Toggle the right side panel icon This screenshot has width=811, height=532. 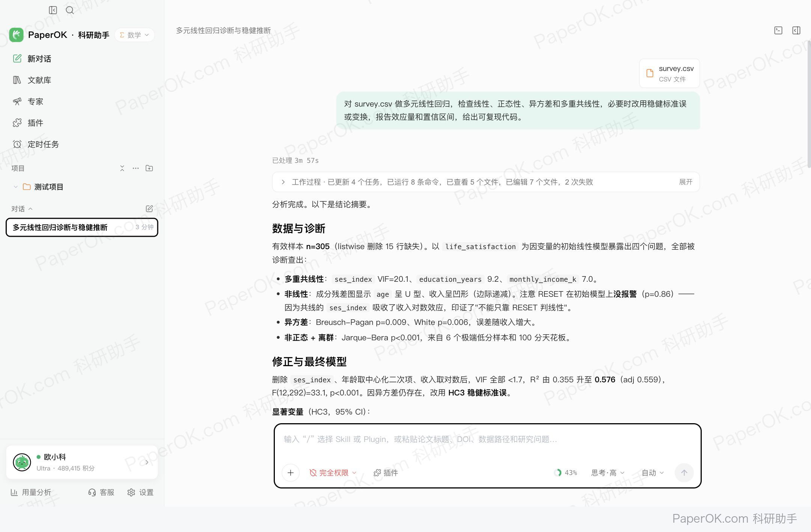tap(796, 30)
